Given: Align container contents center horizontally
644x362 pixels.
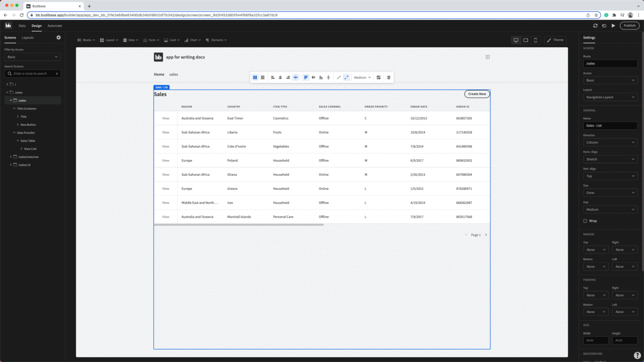Looking at the screenshot, I should [x=280, y=77].
